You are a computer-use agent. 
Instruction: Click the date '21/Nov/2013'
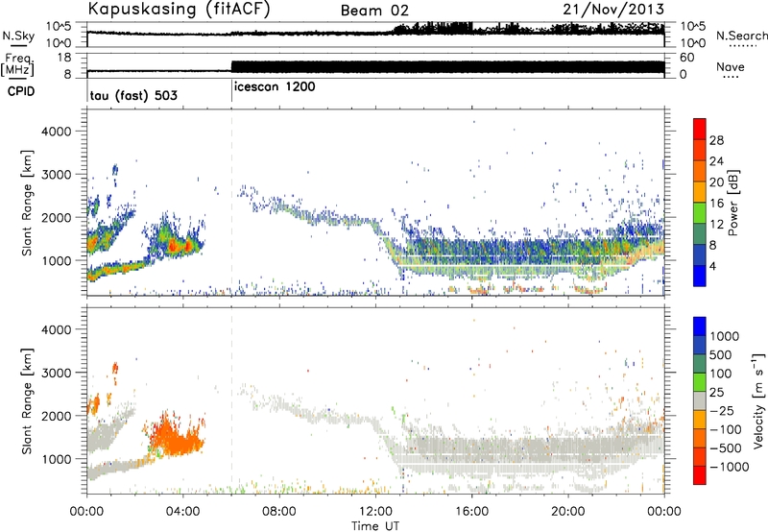pyautogui.click(x=613, y=9)
